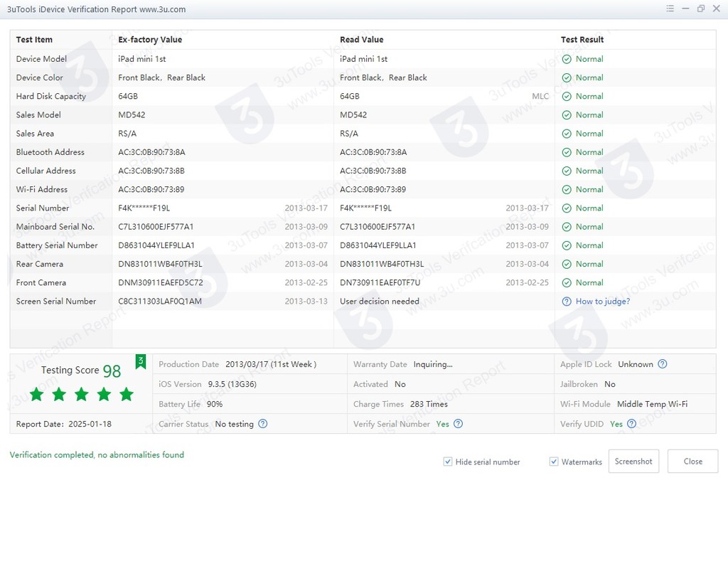Screen dimensions: 728x576
Task: Click the MLC label in Hard Disk Capacity row
Action: pyautogui.click(x=540, y=96)
